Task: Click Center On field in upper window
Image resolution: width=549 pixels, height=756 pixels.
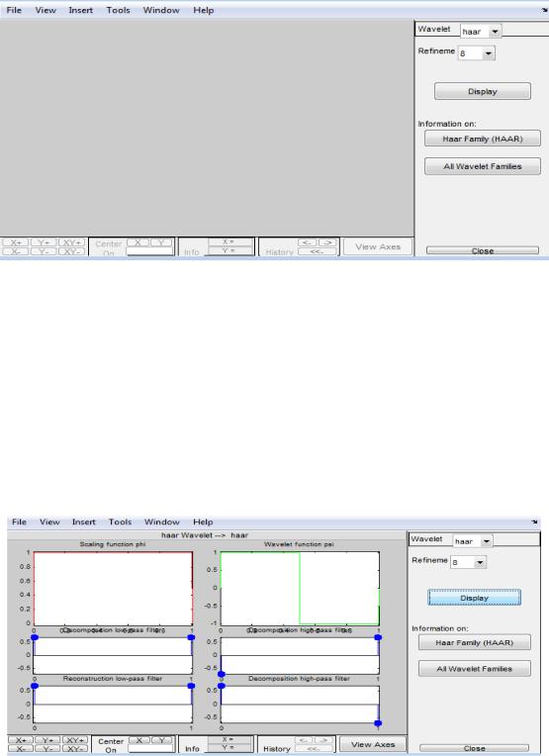Action: pyautogui.click(x=149, y=251)
